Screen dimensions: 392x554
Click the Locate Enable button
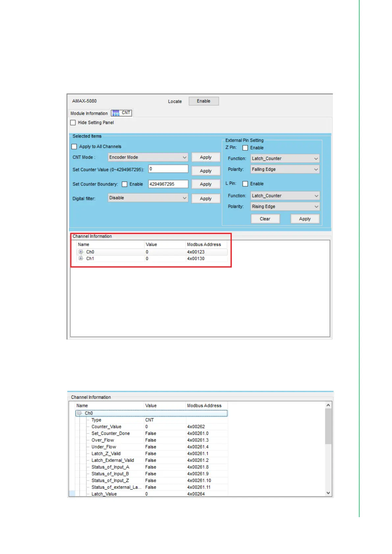tap(203, 101)
